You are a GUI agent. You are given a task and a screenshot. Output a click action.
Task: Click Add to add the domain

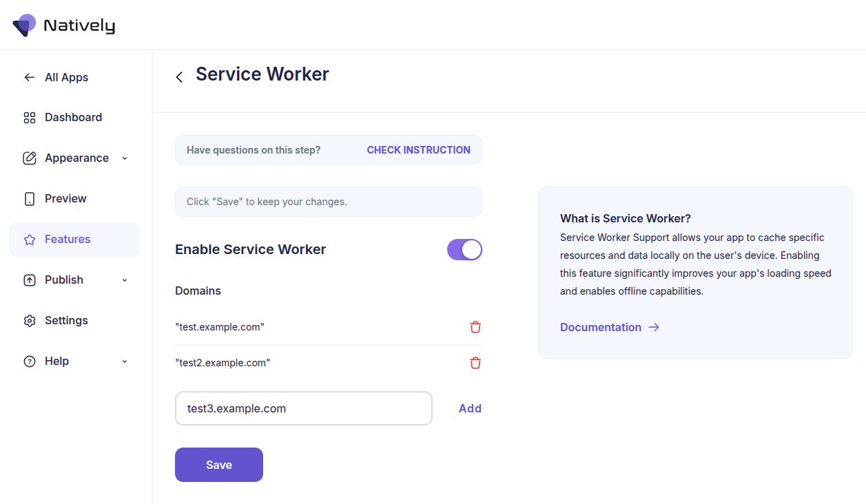[x=470, y=408]
